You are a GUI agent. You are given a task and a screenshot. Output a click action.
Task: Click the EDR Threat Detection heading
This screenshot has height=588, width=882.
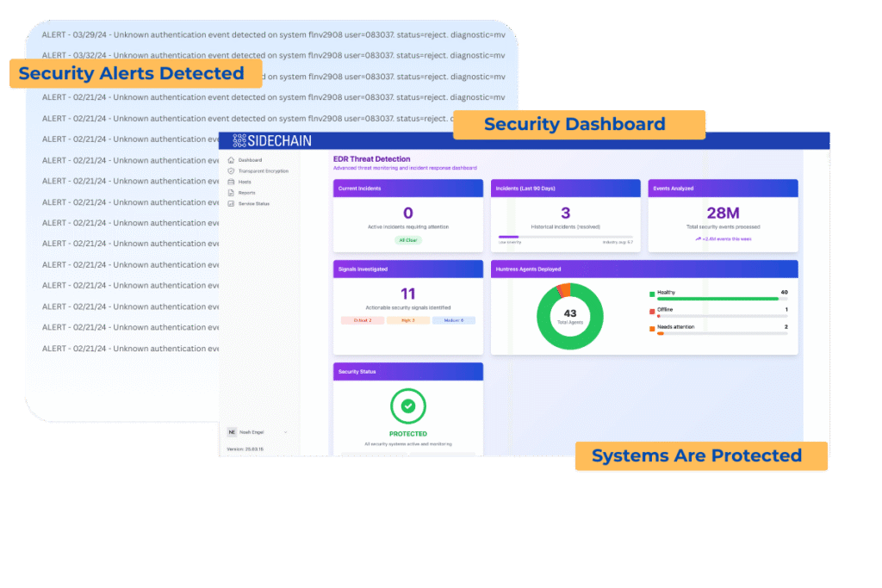pyautogui.click(x=372, y=159)
